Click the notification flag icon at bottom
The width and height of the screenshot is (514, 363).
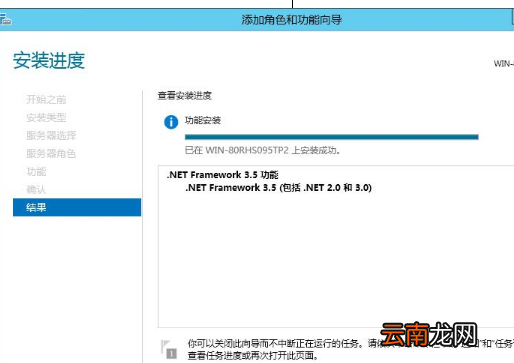click(x=169, y=349)
